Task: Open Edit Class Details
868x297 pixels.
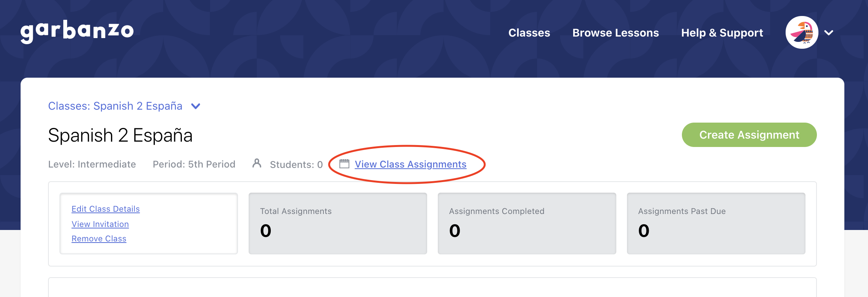Action: click(x=106, y=209)
